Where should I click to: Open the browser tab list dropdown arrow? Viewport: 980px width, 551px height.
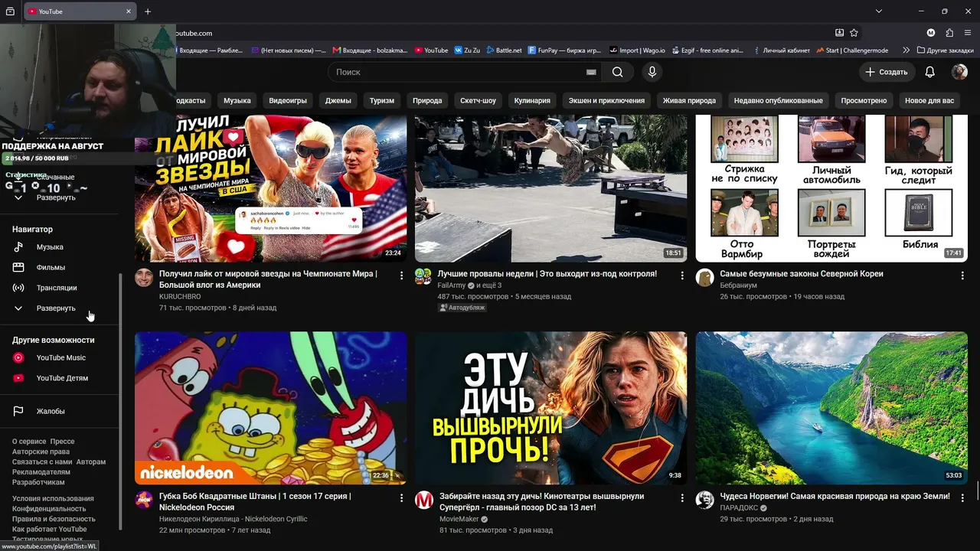click(879, 11)
